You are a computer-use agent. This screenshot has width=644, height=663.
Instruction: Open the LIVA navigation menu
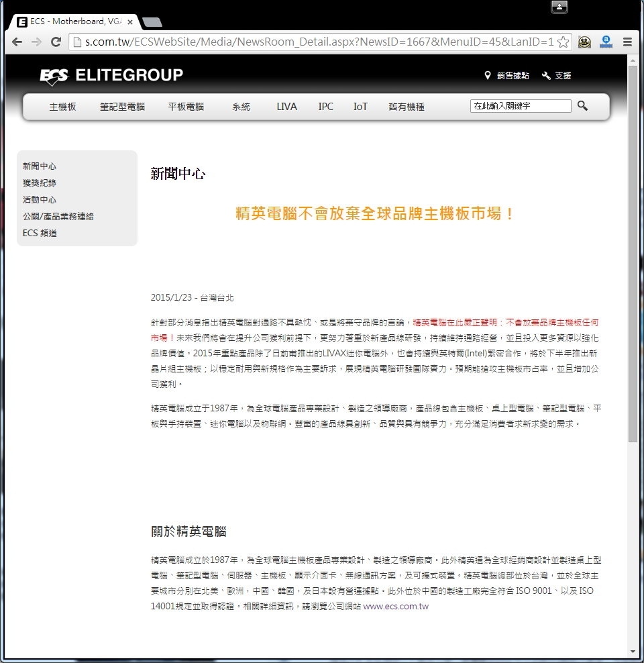coord(287,107)
